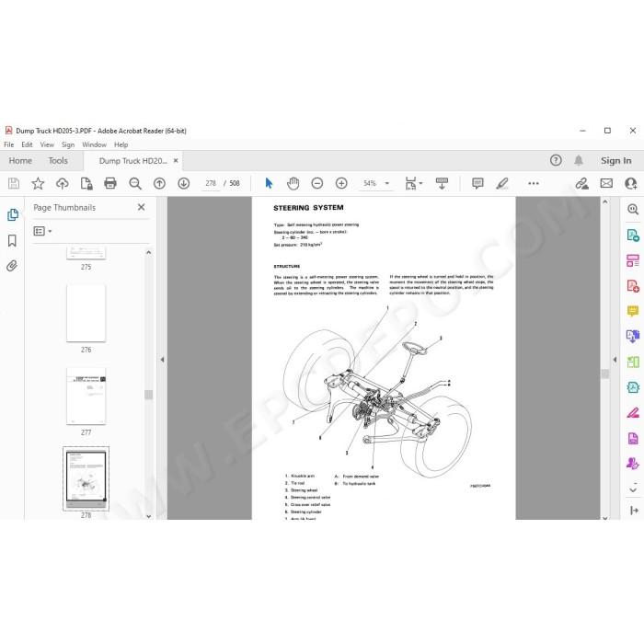Screen dimensions: 644x644
Task: Show more tools chevron in right pane
Action: [x=633, y=489]
